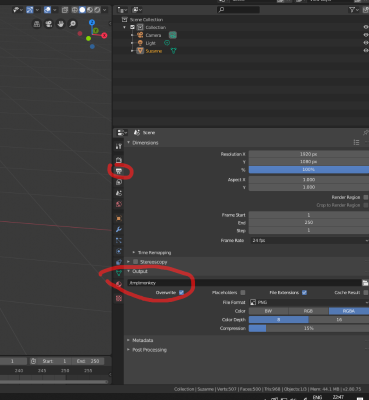Viewport: 369px width, 400px height.
Task: Open the viewport shading options dropdown
Action: [x=105, y=10]
